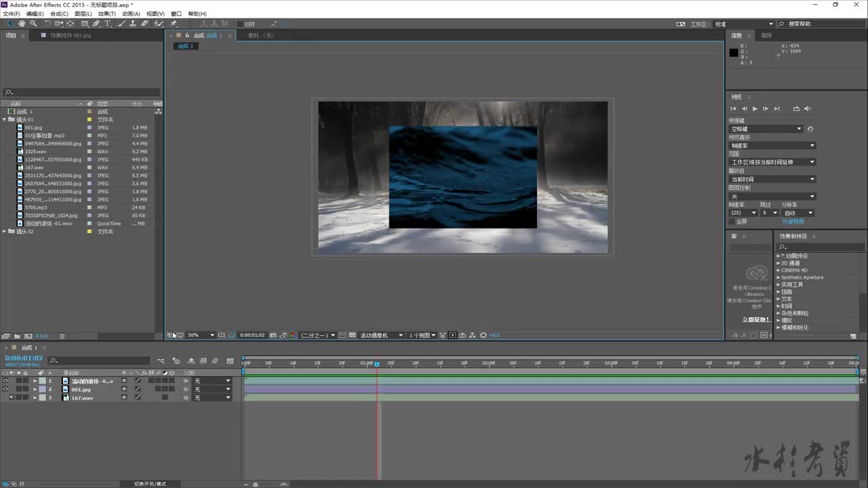The image size is (868, 488).
Task: Select the Hand tool
Action: click(22, 24)
